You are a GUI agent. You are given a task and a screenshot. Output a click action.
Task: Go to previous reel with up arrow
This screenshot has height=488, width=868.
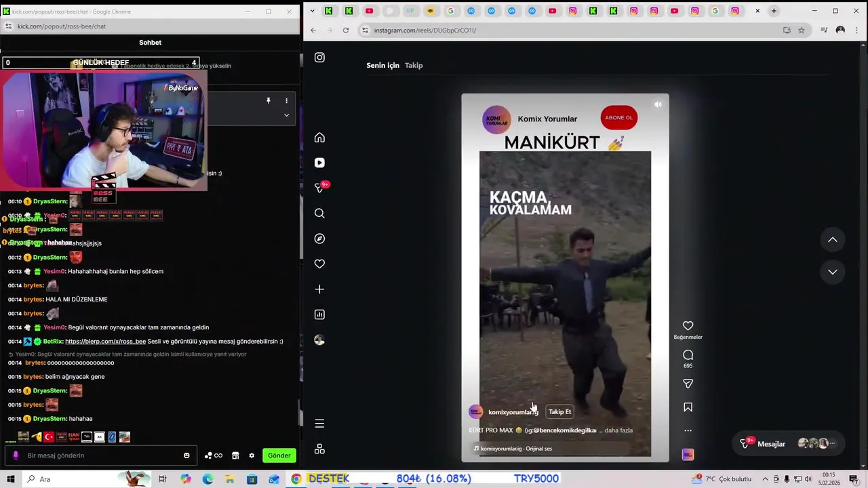click(833, 239)
